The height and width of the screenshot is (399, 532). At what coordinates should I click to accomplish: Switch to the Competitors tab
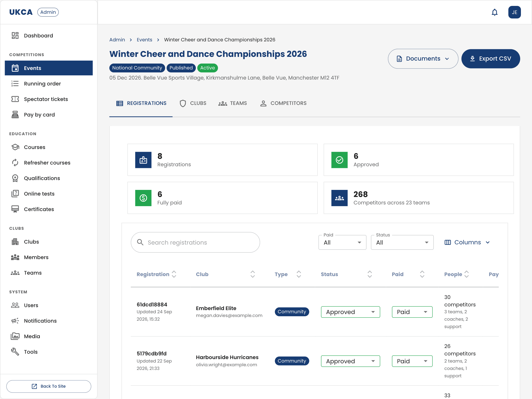click(283, 103)
